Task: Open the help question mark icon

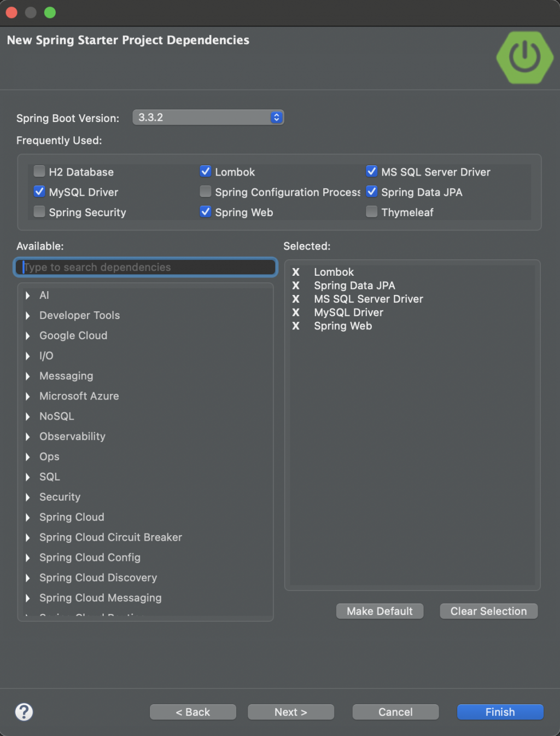Action: point(24,712)
